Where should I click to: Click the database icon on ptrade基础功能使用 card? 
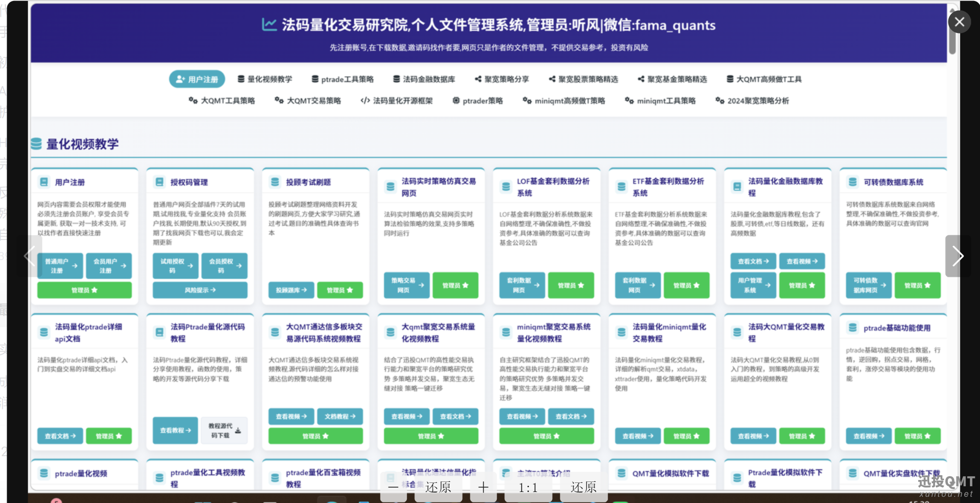pyautogui.click(x=853, y=328)
